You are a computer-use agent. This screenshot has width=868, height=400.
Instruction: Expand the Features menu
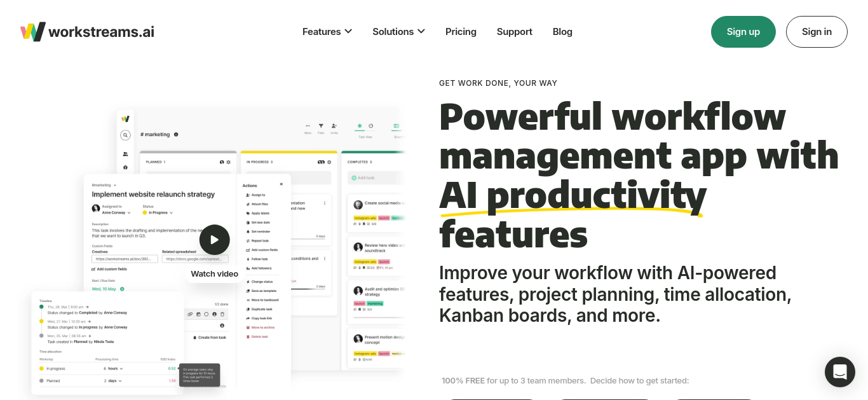327,32
